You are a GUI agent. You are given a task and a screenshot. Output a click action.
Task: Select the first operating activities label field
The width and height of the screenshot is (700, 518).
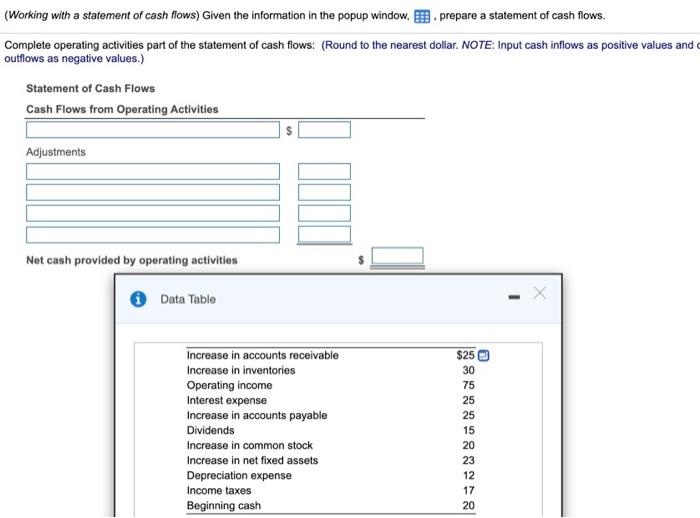[153, 130]
